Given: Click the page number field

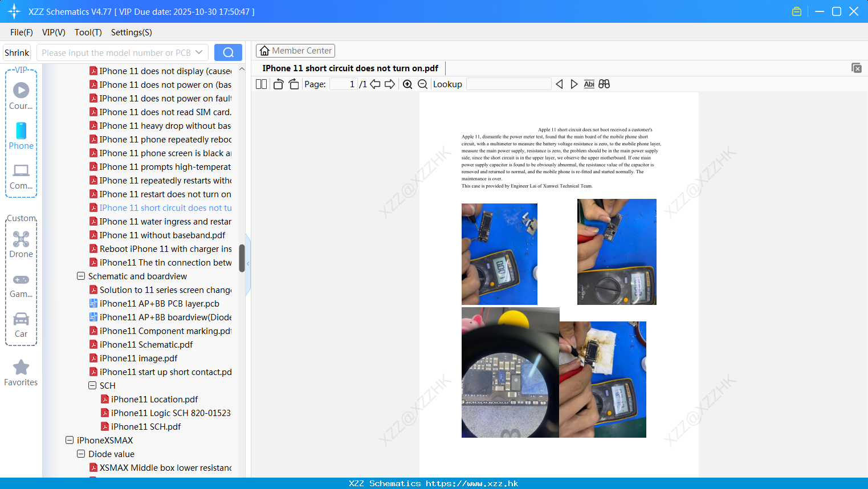Looking at the screenshot, I should click(343, 84).
